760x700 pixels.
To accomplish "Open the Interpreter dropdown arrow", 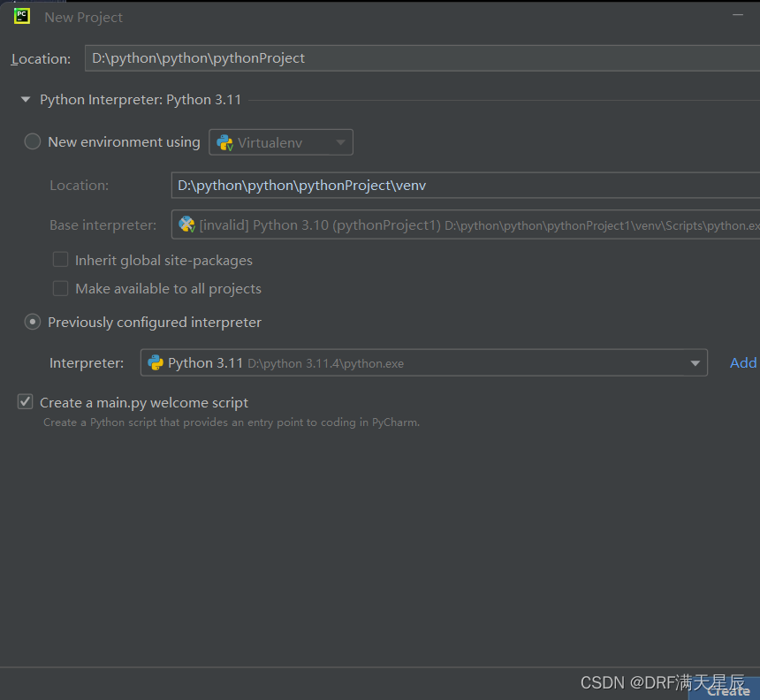I will [x=695, y=363].
